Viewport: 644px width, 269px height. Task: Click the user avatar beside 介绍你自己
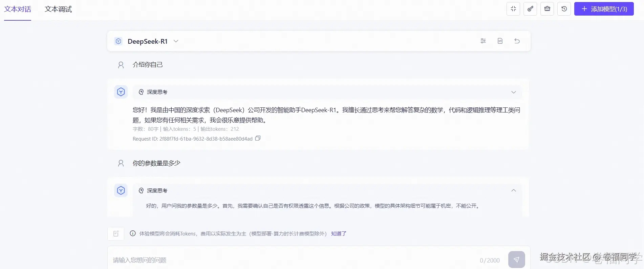(121, 65)
